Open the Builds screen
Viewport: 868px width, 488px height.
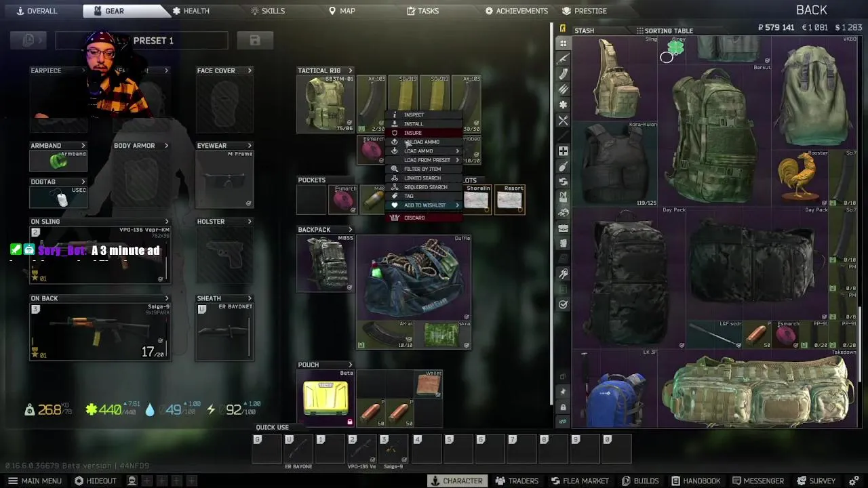(x=639, y=481)
